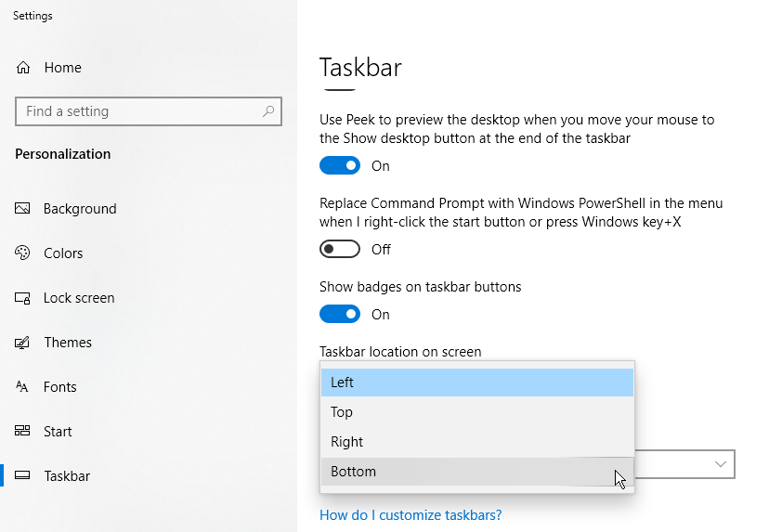The width and height of the screenshot is (782, 532).
Task: Click the Taskbar icon in sidebar
Action: (x=22, y=475)
